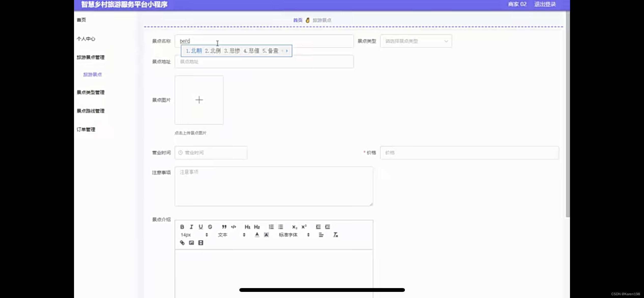The height and width of the screenshot is (298, 644).
Task: Expand 旅游景点管理 sidebar menu
Action: point(91,57)
